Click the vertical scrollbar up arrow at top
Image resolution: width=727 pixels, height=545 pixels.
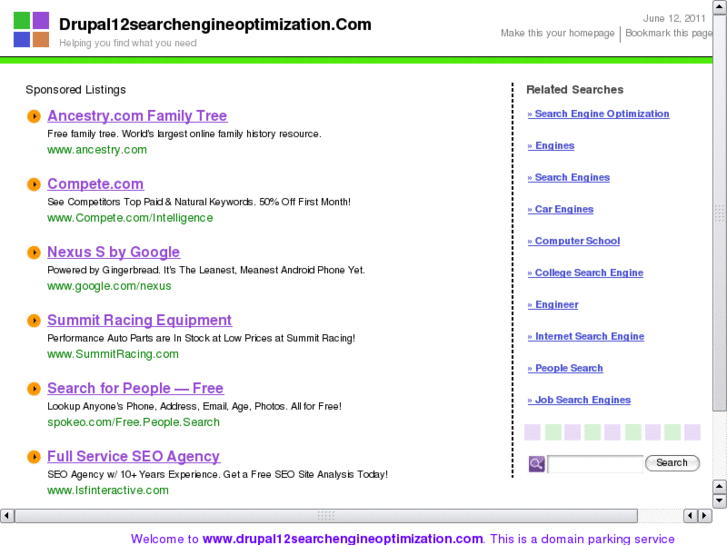click(x=719, y=7)
